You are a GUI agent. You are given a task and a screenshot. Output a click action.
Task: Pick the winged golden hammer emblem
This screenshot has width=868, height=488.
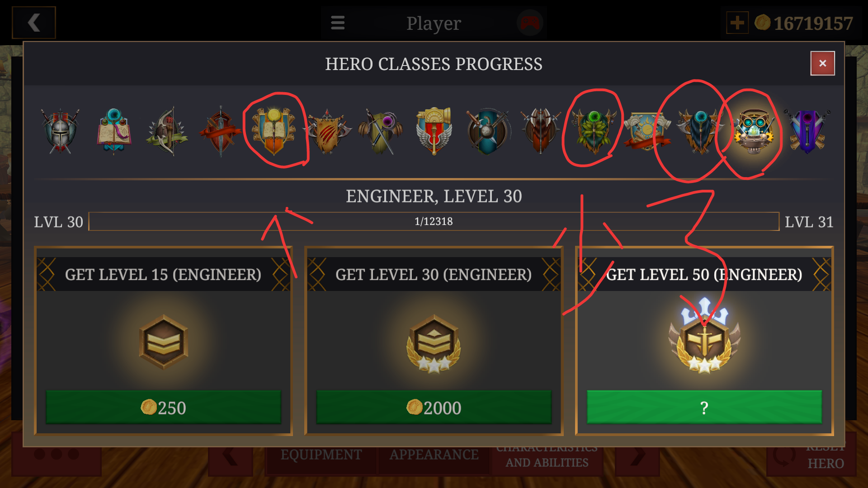tap(434, 131)
